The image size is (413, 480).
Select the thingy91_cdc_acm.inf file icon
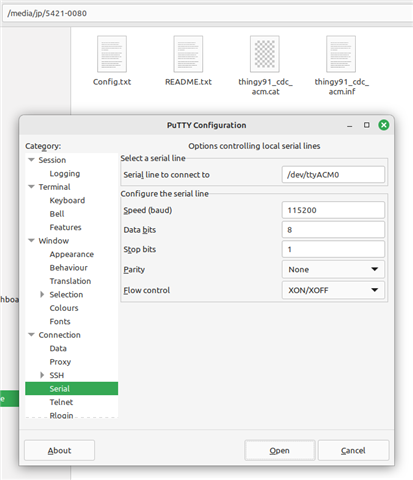341,54
